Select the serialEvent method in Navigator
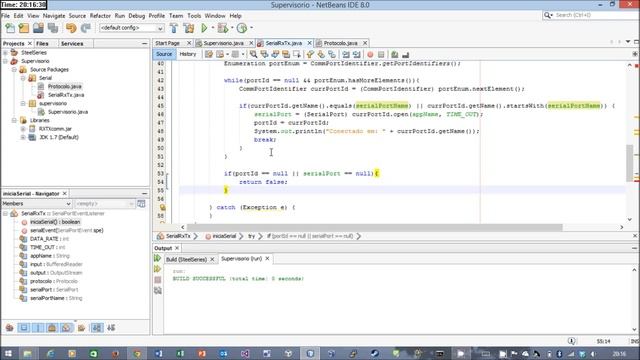Screen dimensions: 640x360 click(x=67, y=230)
